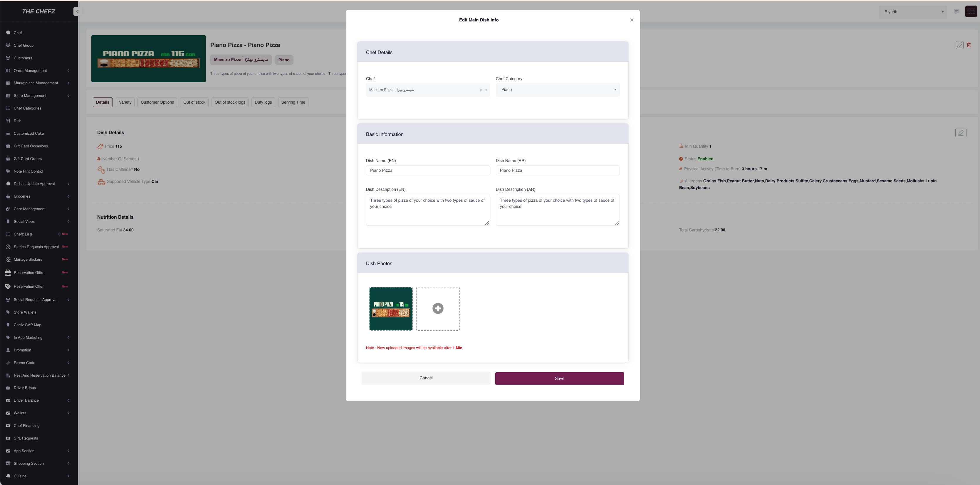This screenshot has width=980, height=485.
Task: Click the Reservation Gifts icon
Action: 8,272
